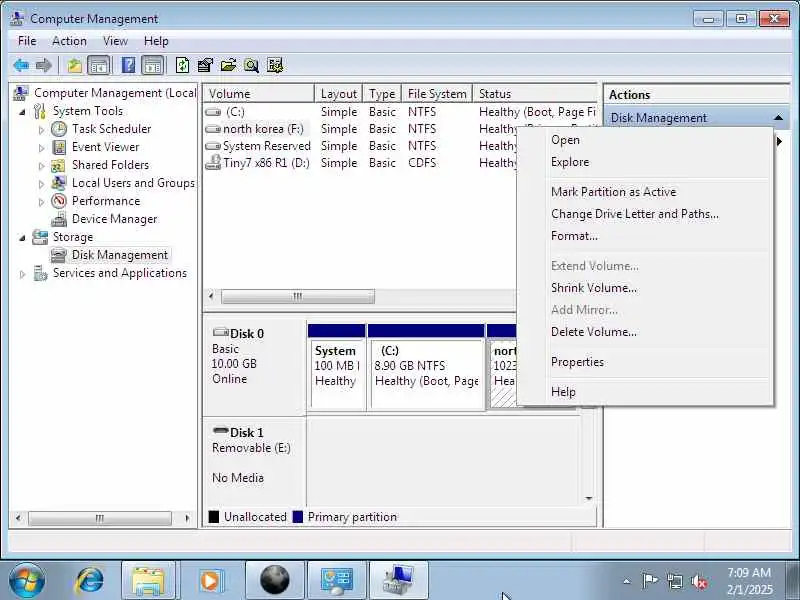Screen dimensions: 800x600
Task: Expand the Performance node
Action: [x=41, y=202]
